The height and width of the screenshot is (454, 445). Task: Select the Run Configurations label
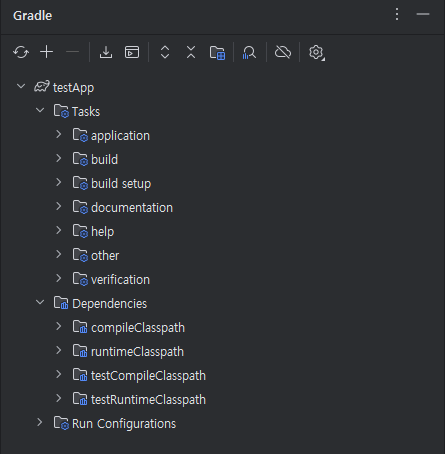pyautogui.click(x=124, y=424)
